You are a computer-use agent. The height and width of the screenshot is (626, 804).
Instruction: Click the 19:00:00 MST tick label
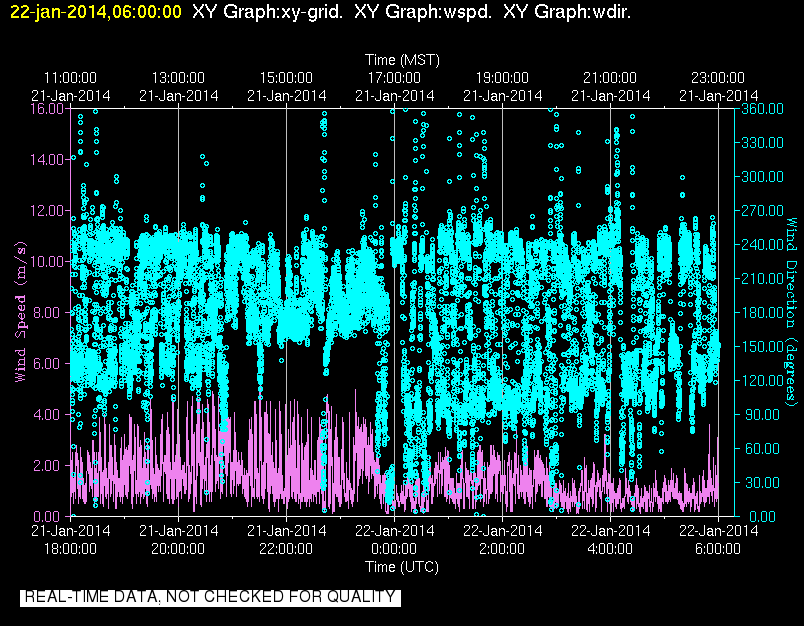click(502, 78)
